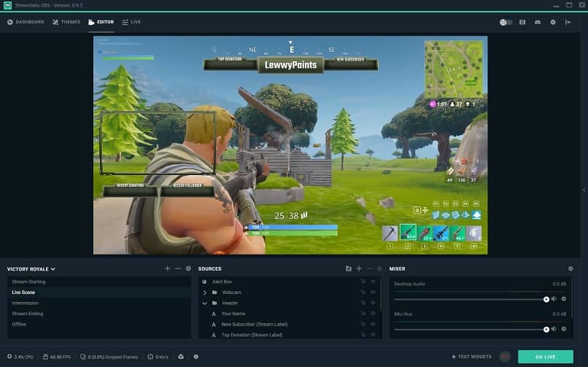
Task: Click the Go Live button
Action: pos(545,357)
